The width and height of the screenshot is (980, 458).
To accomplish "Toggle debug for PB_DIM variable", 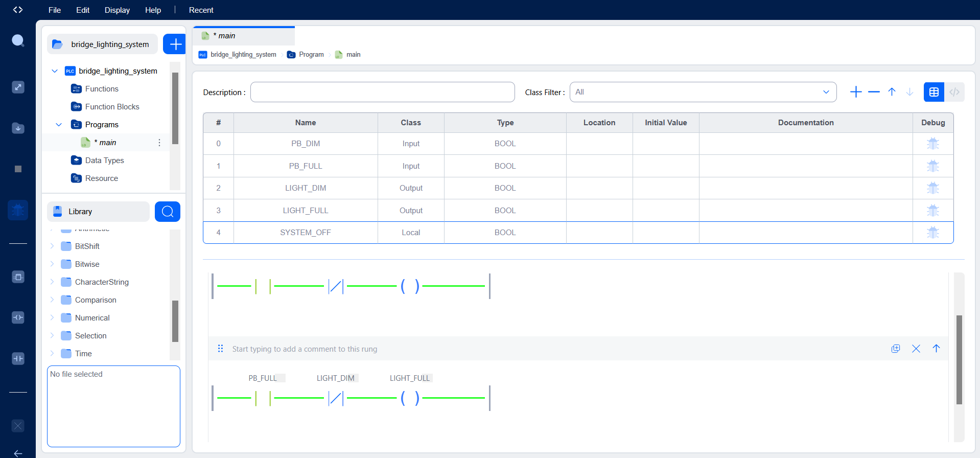I will point(933,144).
